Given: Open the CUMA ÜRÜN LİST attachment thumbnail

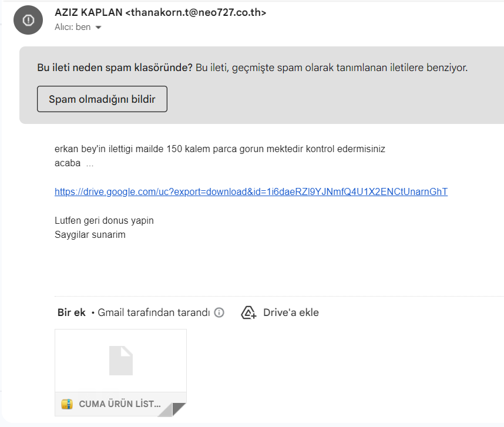Looking at the screenshot, I should click(120, 373).
